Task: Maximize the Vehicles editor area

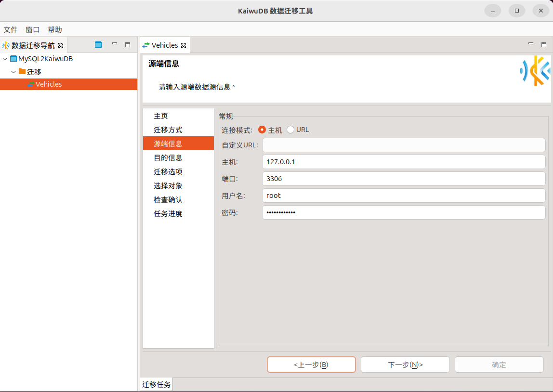Action: (544, 45)
